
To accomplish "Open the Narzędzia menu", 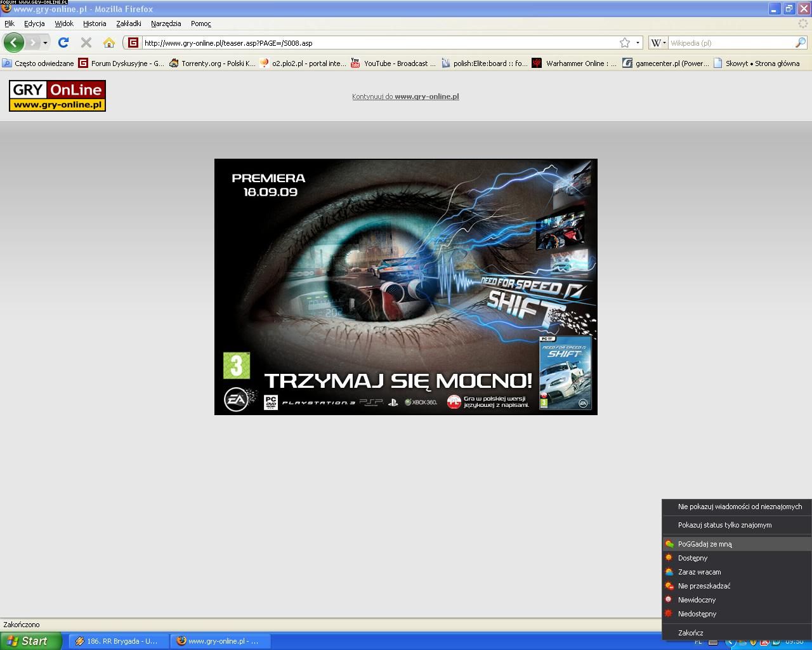I will click(x=166, y=23).
